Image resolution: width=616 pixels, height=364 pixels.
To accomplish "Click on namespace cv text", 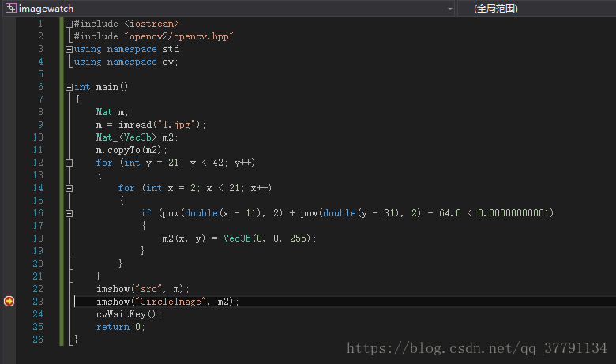I will tap(141, 62).
